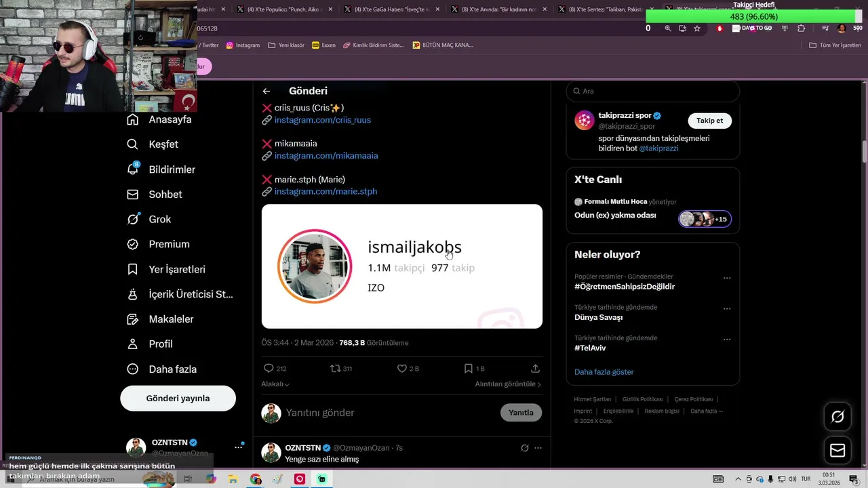
Task: Open Profil in the sidebar
Action: point(150,344)
